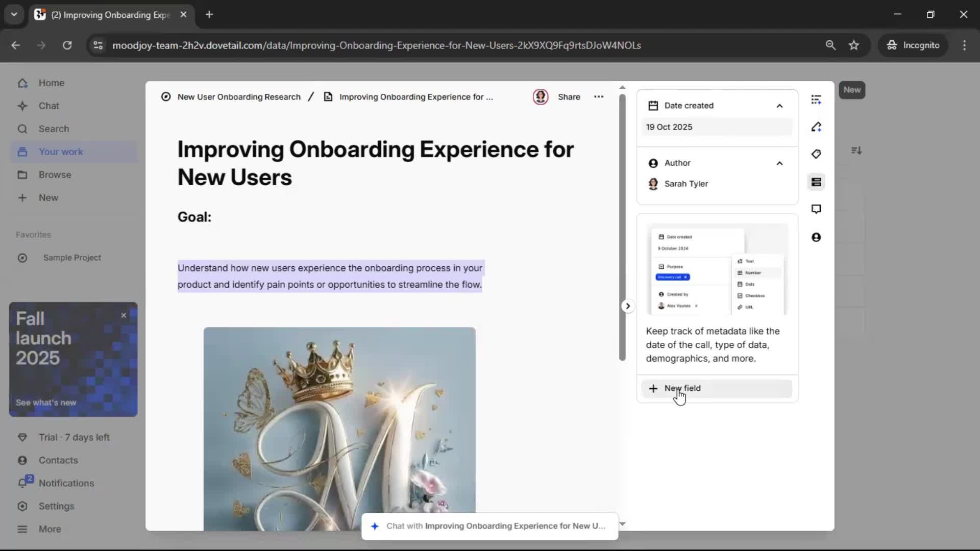Click the Share button
The image size is (980, 551).
(x=569, y=97)
